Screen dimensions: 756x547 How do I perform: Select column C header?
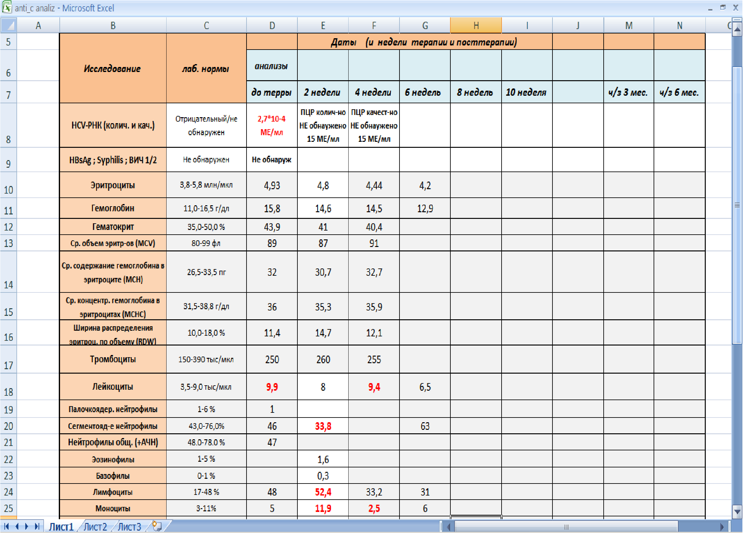tap(206, 26)
